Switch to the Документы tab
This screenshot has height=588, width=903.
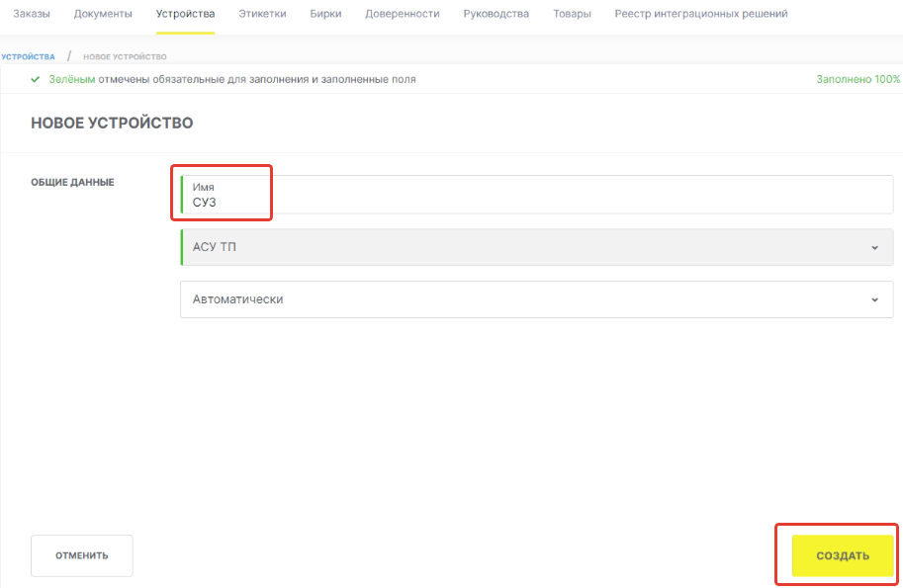point(103,14)
